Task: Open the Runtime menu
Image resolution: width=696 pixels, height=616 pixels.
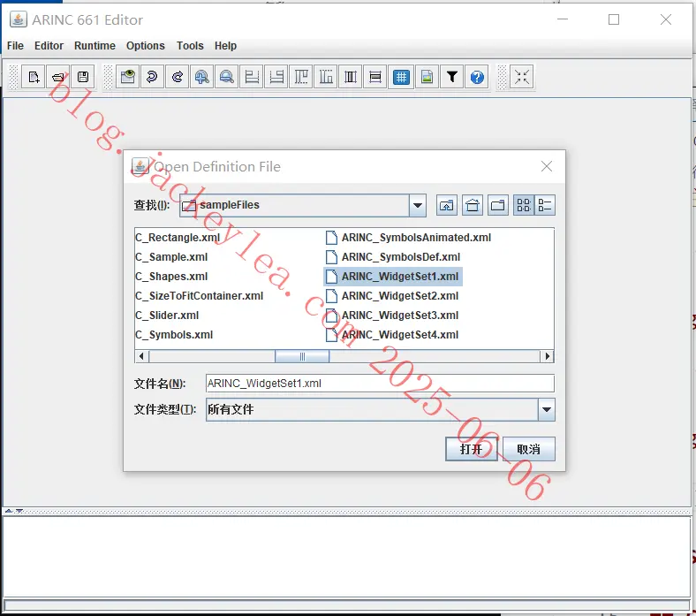Action: 95,46
